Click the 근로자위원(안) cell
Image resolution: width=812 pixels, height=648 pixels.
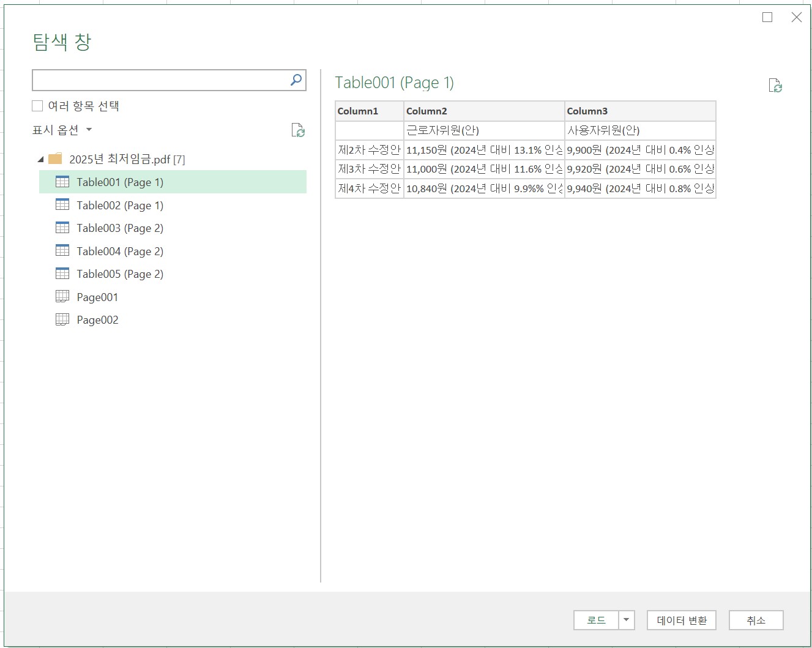[x=484, y=130]
